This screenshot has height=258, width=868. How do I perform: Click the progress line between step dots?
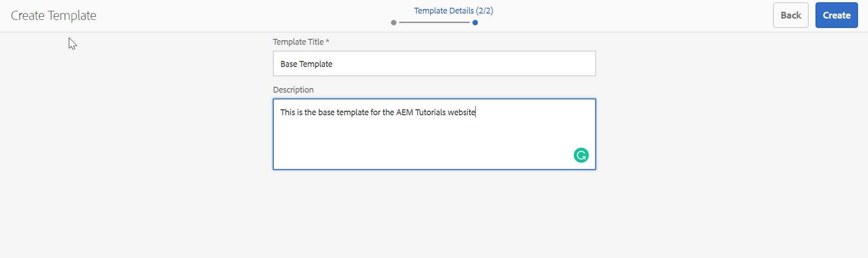434,23
